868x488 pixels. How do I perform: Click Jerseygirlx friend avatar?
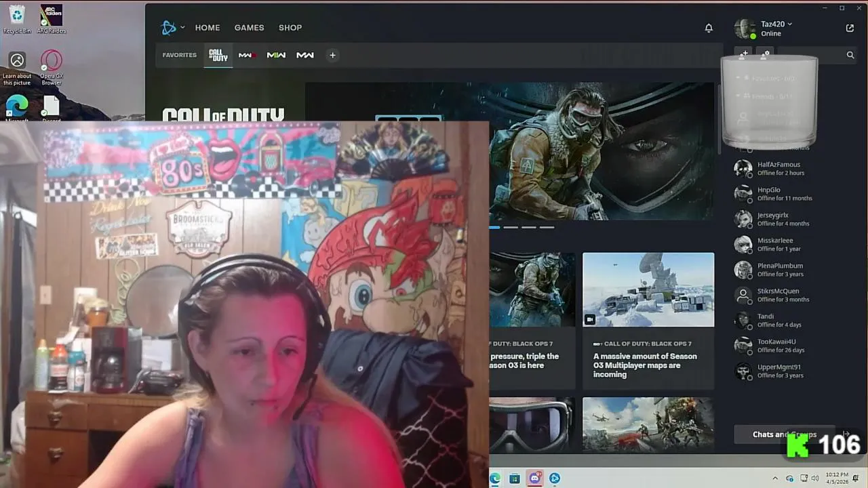743,219
